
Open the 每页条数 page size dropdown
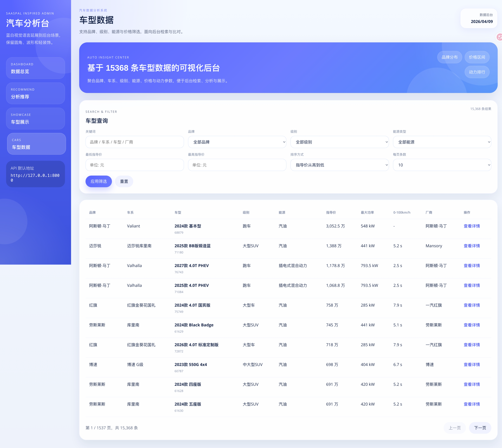click(442, 165)
